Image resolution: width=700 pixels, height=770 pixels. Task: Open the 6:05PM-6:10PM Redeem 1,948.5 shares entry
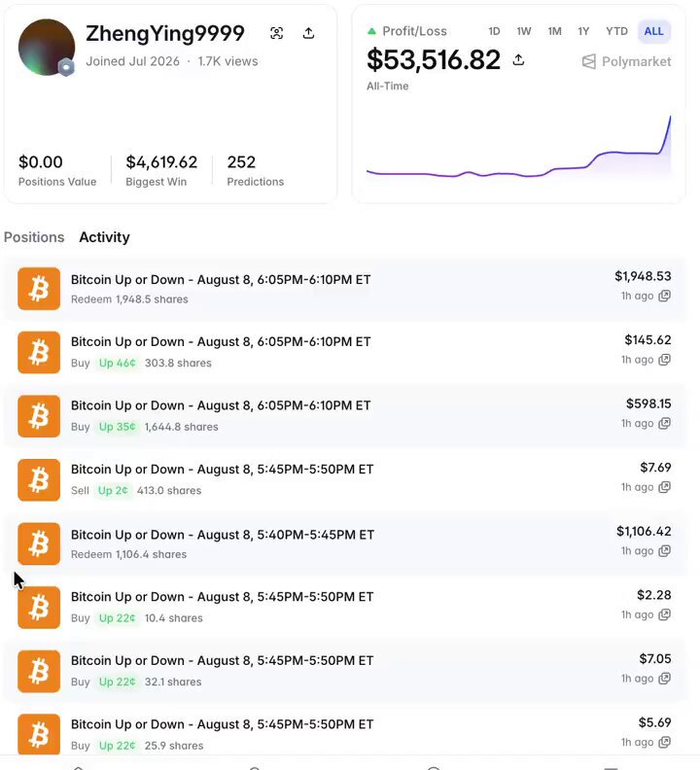coord(344,289)
